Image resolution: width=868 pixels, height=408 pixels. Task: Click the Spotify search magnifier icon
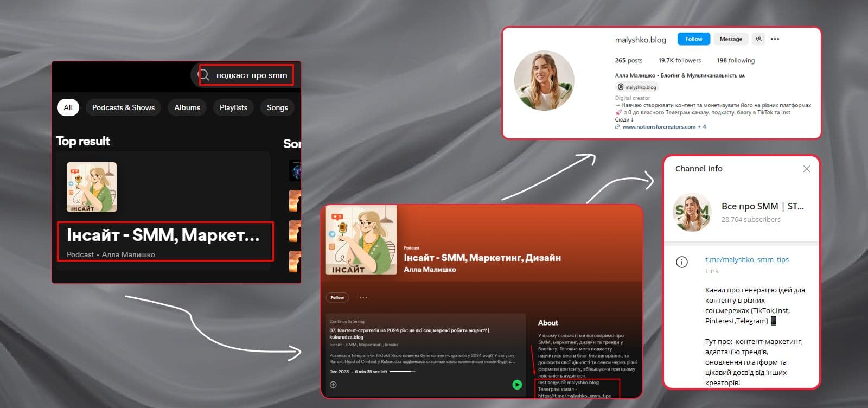203,75
